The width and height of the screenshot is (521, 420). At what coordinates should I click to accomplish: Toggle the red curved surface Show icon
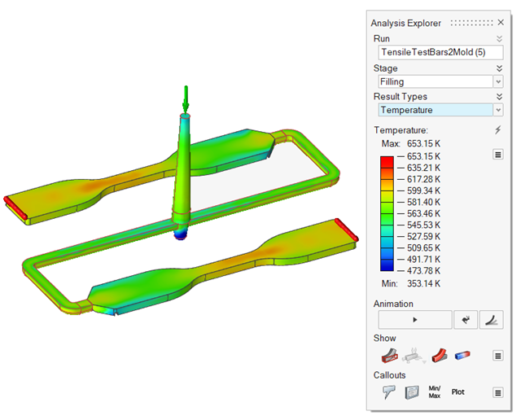(x=440, y=355)
